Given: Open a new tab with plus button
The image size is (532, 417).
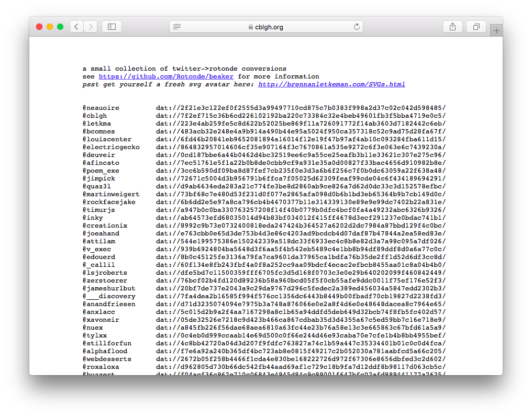Looking at the screenshot, I should point(496,31).
